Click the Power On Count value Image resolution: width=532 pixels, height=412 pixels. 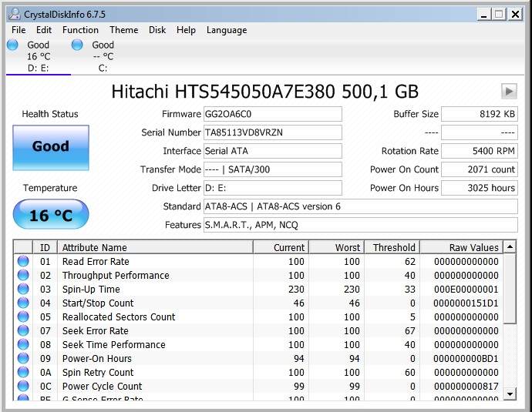(480, 169)
